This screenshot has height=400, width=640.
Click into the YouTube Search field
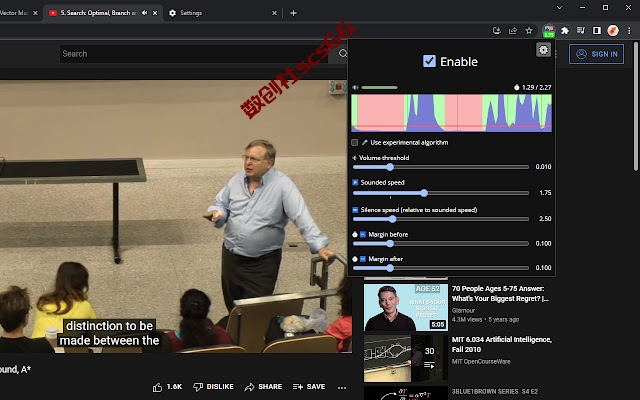click(194, 53)
